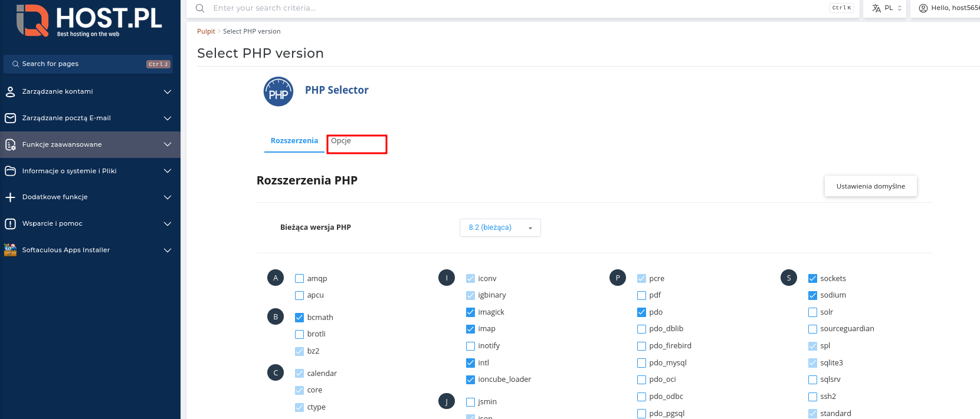Enable the apcu extension checkbox
Screen dimensions: 980x419
pyautogui.click(x=299, y=295)
